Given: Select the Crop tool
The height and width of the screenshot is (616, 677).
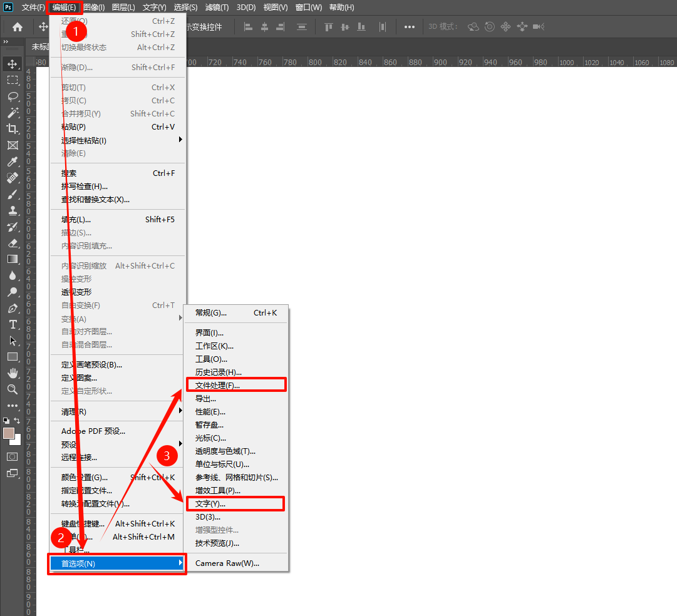Looking at the screenshot, I should (13, 129).
